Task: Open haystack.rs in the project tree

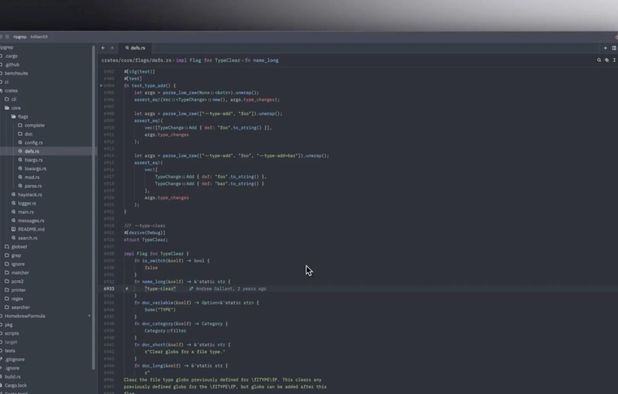Action: click(30, 195)
